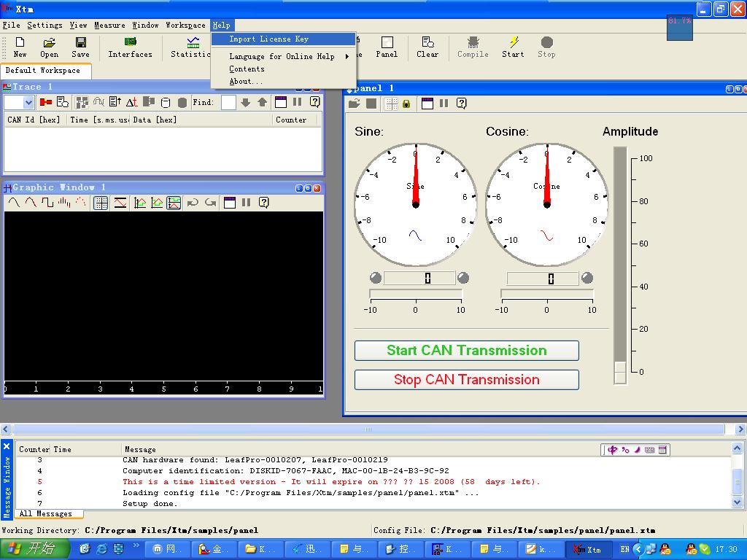Select Import License Key menu entry
747x560 pixels.
[x=284, y=39]
